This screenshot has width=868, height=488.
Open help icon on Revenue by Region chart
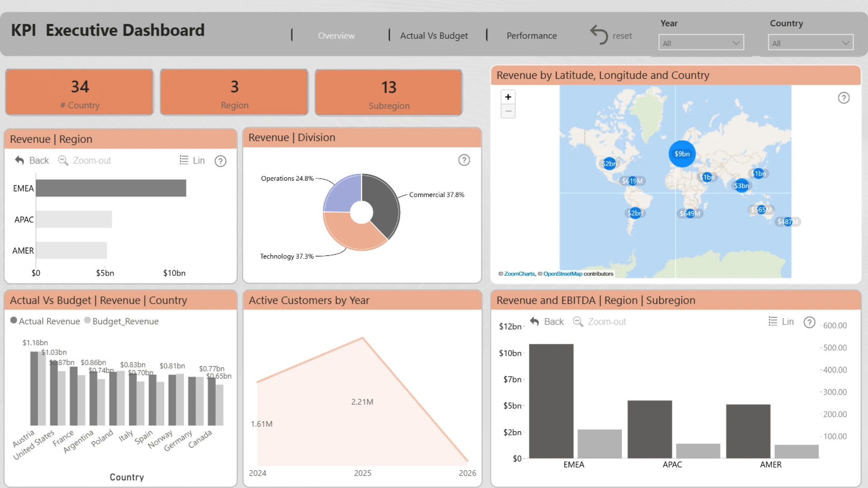click(x=220, y=161)
